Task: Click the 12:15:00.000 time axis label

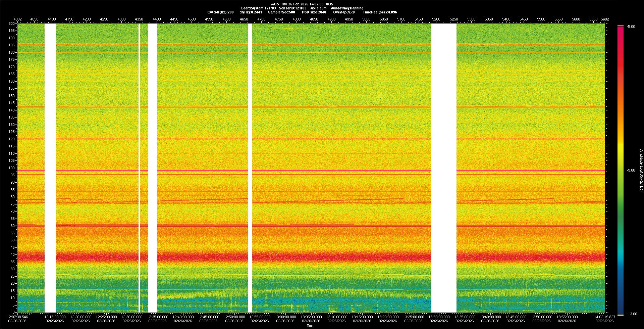Action: [x=56, y=317]
